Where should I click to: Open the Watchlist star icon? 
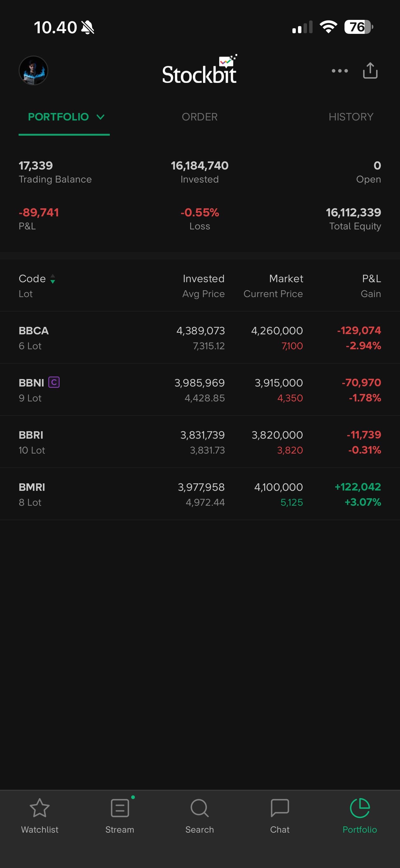pos(40,808)
